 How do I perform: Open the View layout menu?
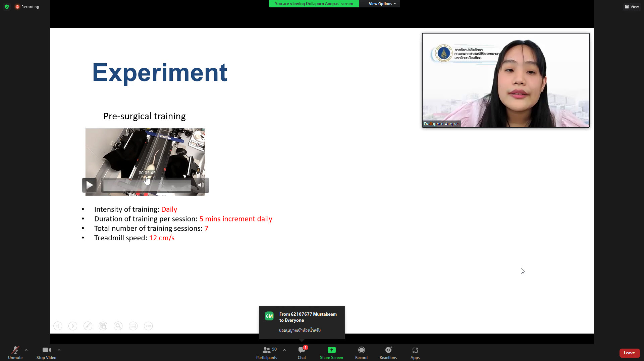pyautogui.click(x=632, y=7)
